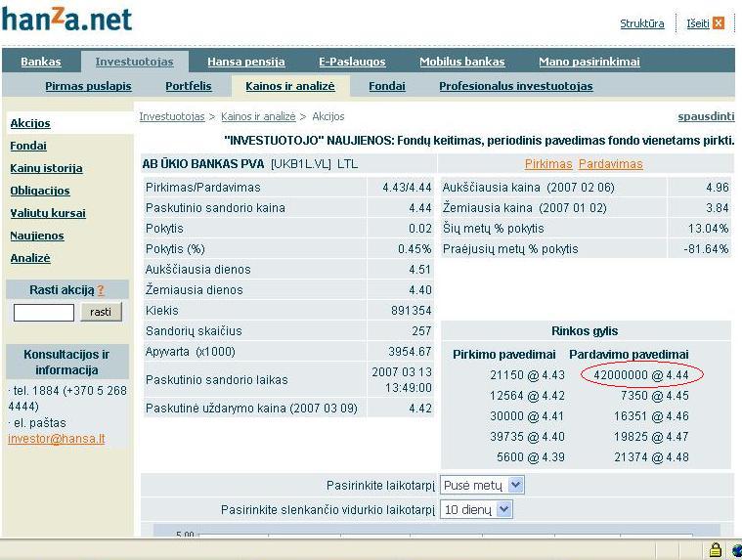Click the Akcijos breadcrumb text
The width and height of the screenshot is (742, 560).
point(327,116)
